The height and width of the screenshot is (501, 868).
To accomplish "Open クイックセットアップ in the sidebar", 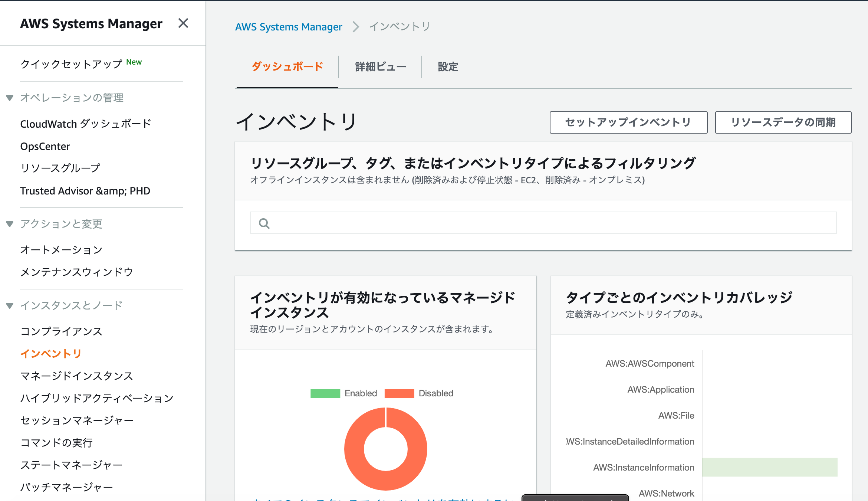I will click(x=71, y=64).
